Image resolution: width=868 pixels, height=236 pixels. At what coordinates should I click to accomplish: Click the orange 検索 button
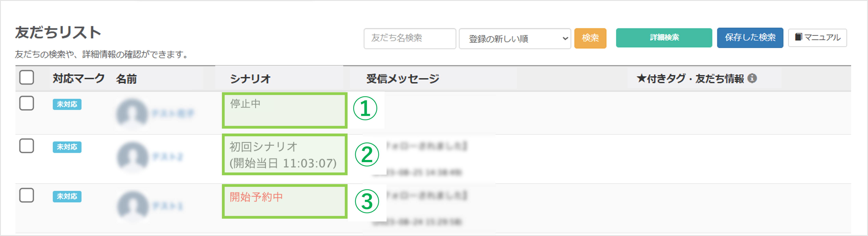[590, 38]
